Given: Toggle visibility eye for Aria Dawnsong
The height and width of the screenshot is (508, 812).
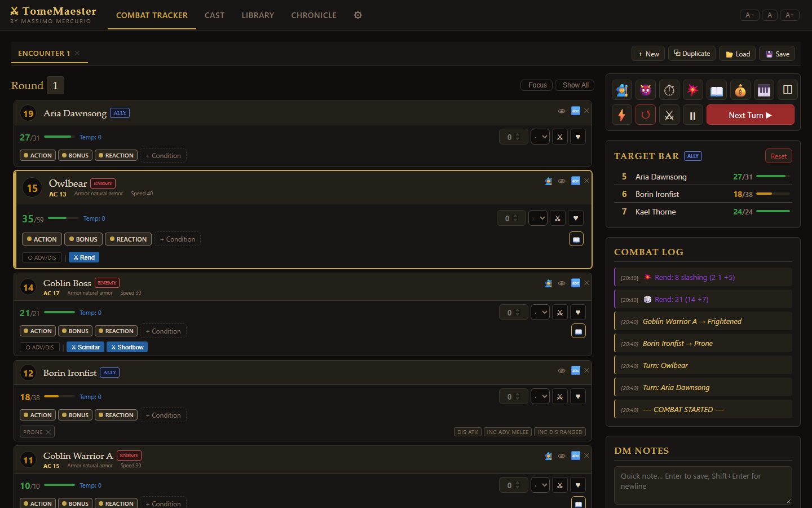Looking at the screenshot, I should click(562, 111).
